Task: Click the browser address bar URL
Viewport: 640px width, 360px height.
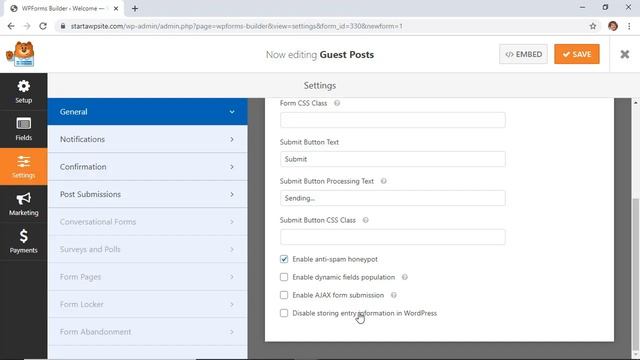Action: (236, 26)
